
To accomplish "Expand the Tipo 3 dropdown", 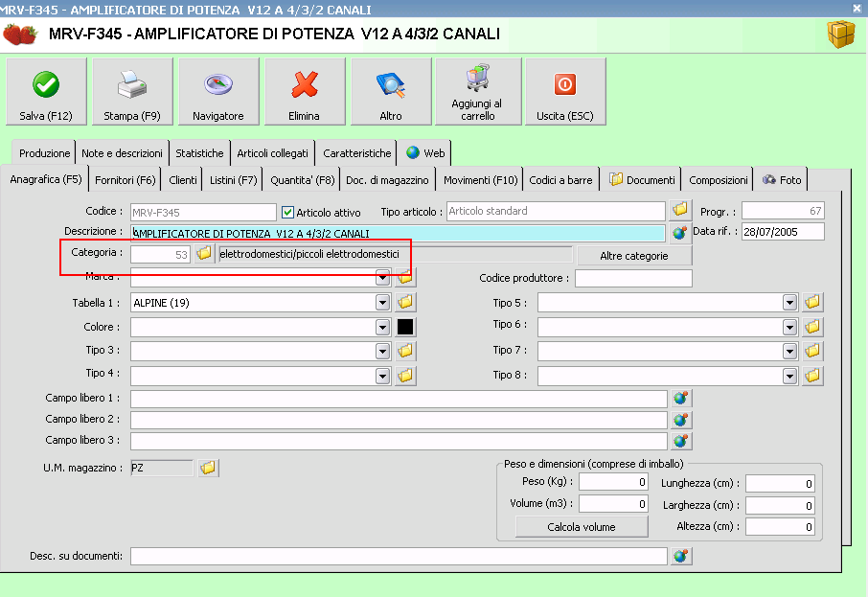I will tap(382, 351).
